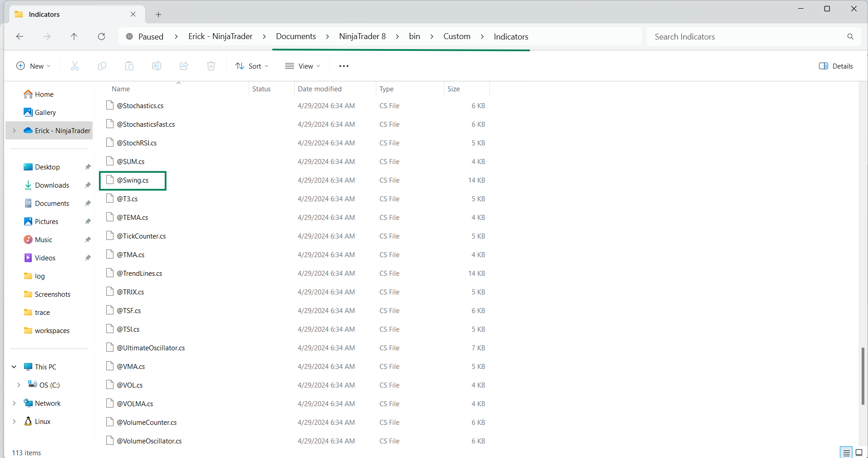Click the Rename icon in toolbar

pyautogui.click(x=157, y=66)
